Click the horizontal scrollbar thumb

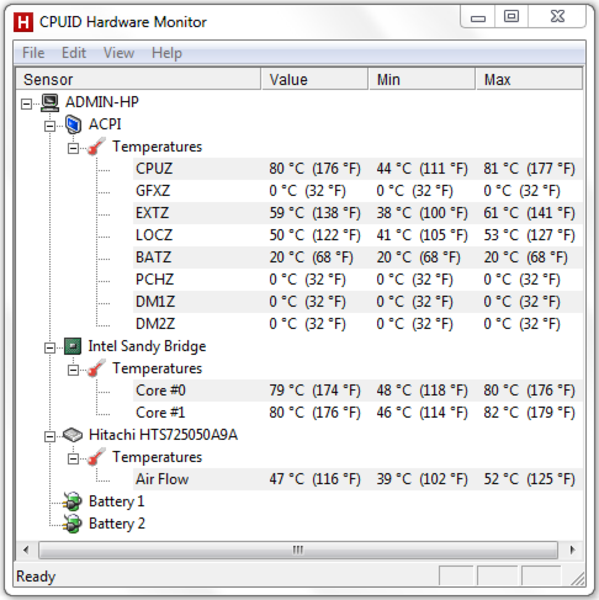pyautogui.click(x=298, y=550)
